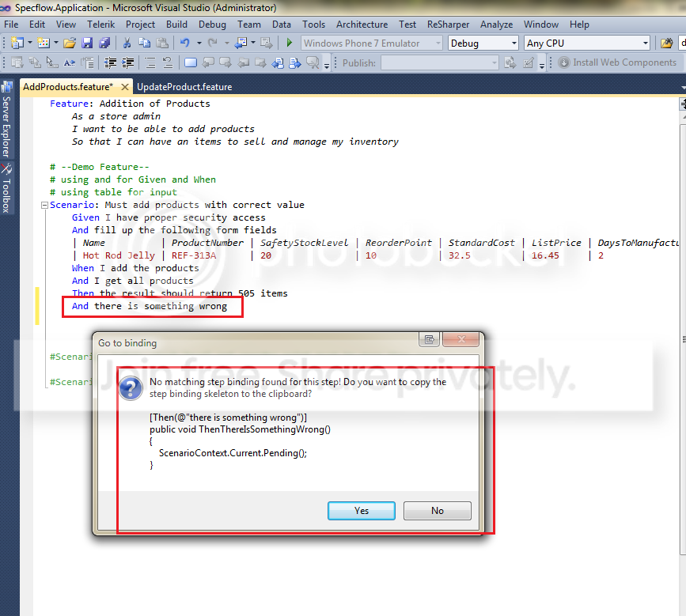Click No in the Go to binding dialog
This screenshot has width=686, height=616.
tap(438, 511)
